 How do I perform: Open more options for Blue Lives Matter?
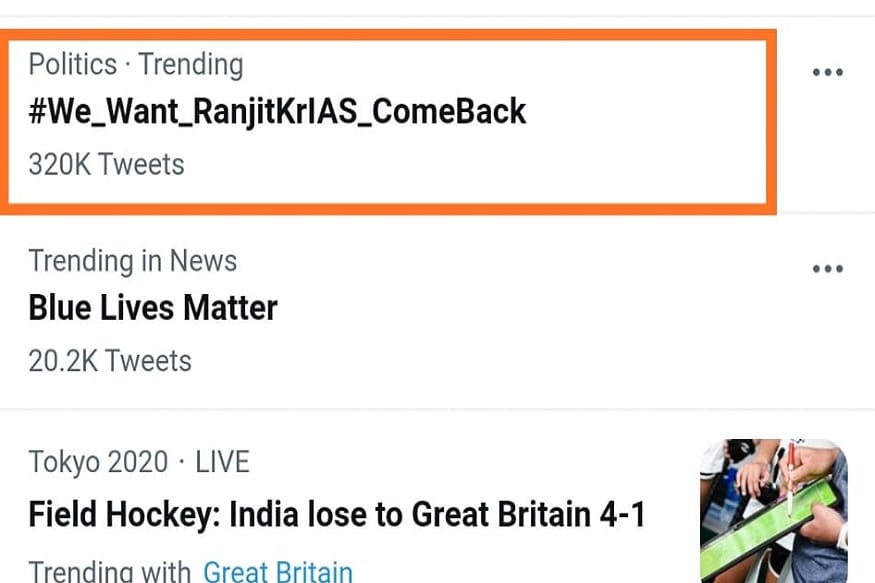click(827, 270)
